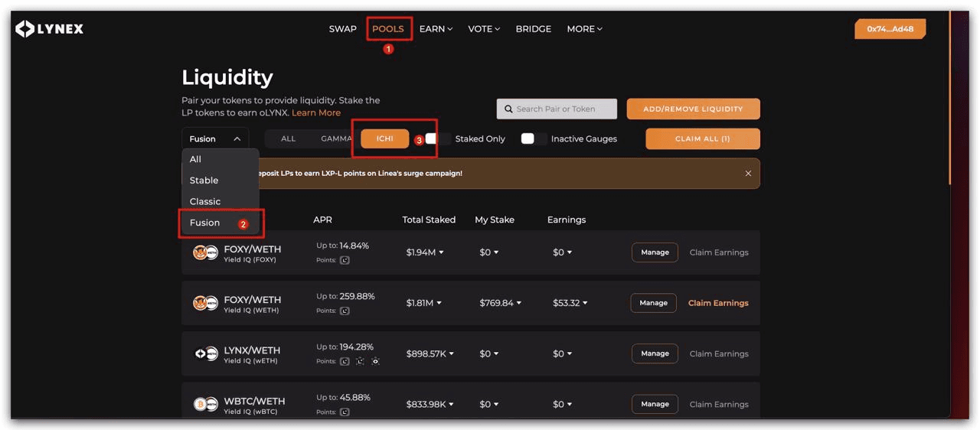
Task: Click first Points icon in LYNX/WETH row
Action: pyautogui.click(x=345, y=361)
